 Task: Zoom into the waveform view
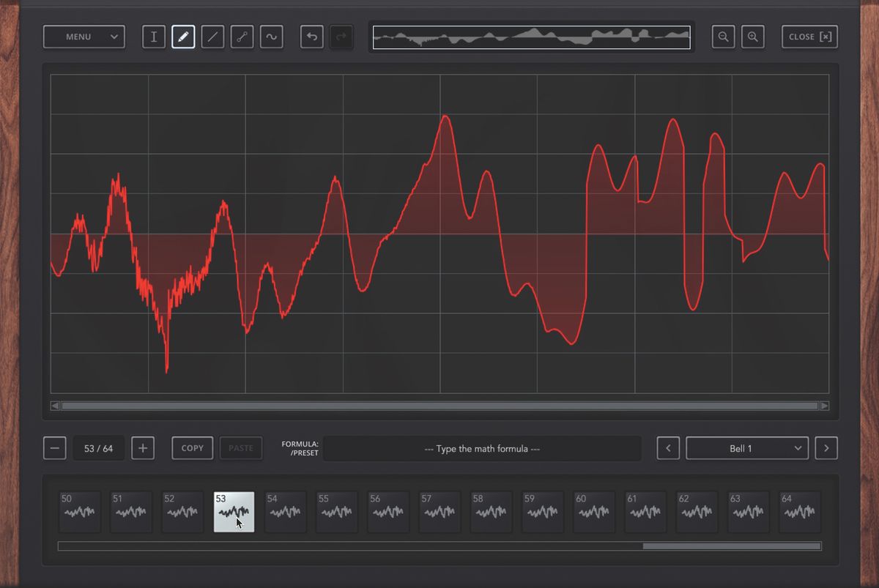753,37
